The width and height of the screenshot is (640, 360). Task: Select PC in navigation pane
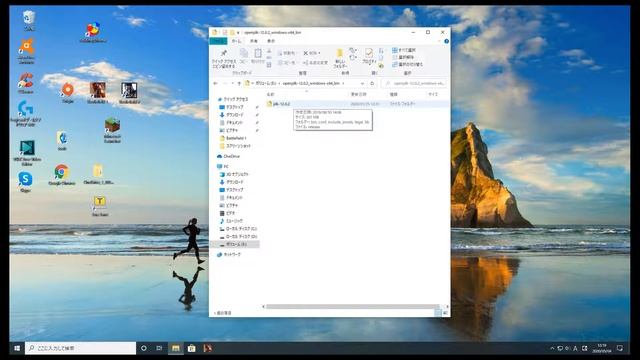click(223, 167)
